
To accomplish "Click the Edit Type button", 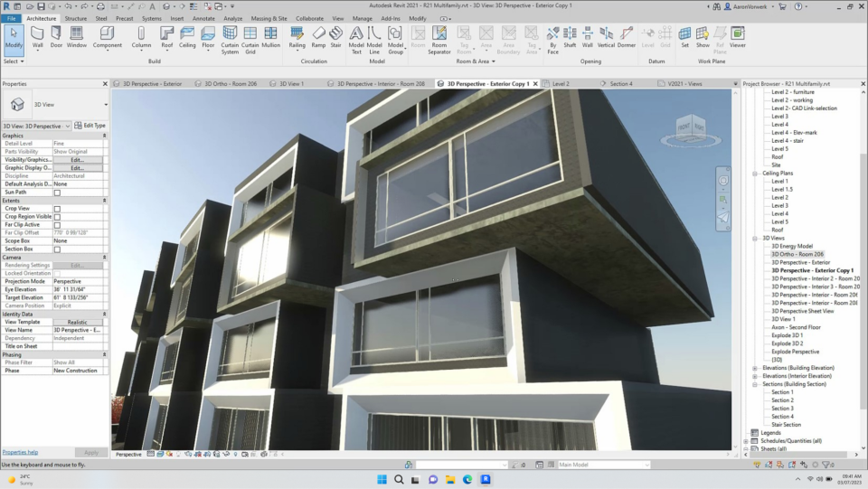I will 90,126.
